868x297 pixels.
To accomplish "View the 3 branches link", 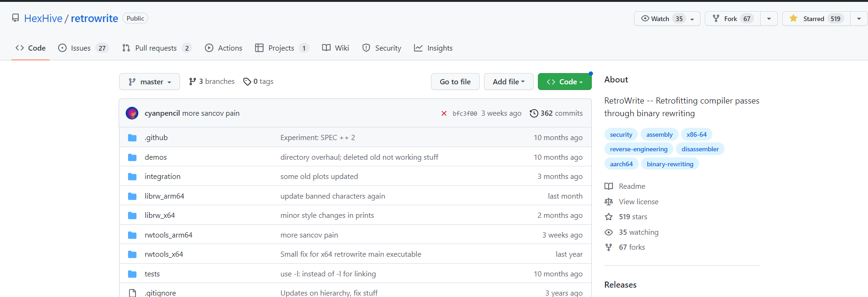I will 211,82.
